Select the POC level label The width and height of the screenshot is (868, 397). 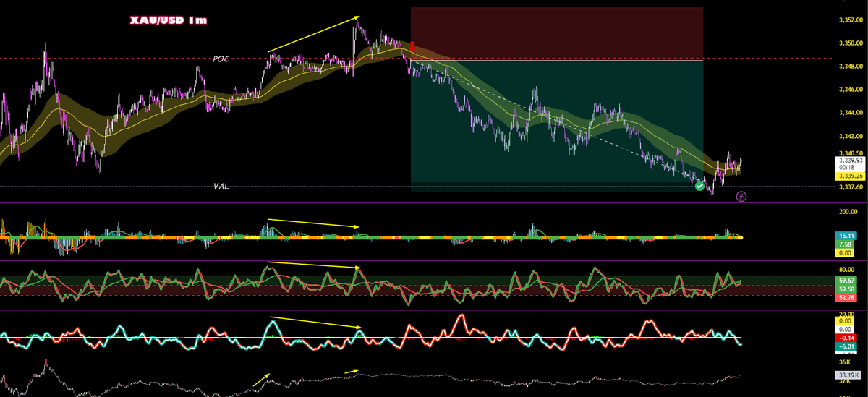(x=221, y=59)
